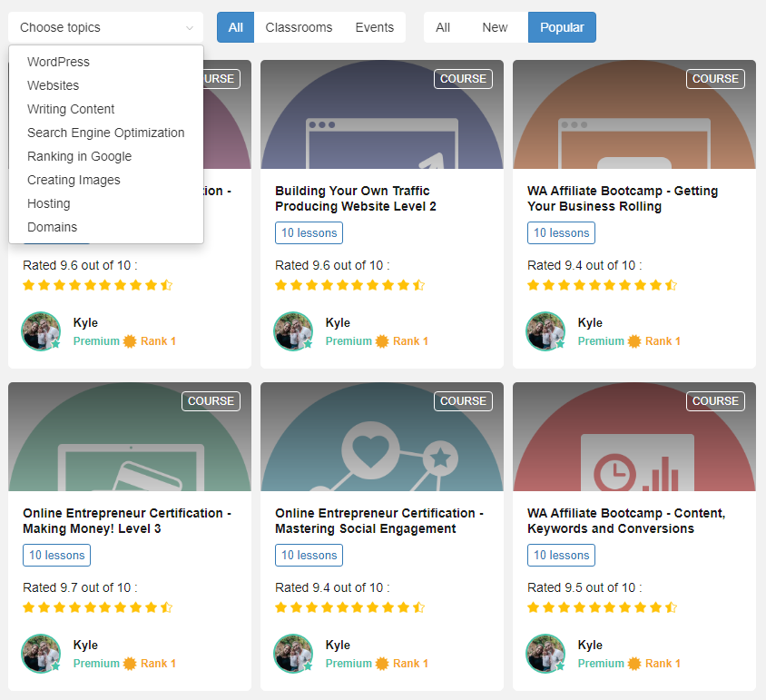Click Rank 1 badge on Traffic Producing Website card
Image resolution: width=766 pixels, height=700 pixels.
click(402, 341)
